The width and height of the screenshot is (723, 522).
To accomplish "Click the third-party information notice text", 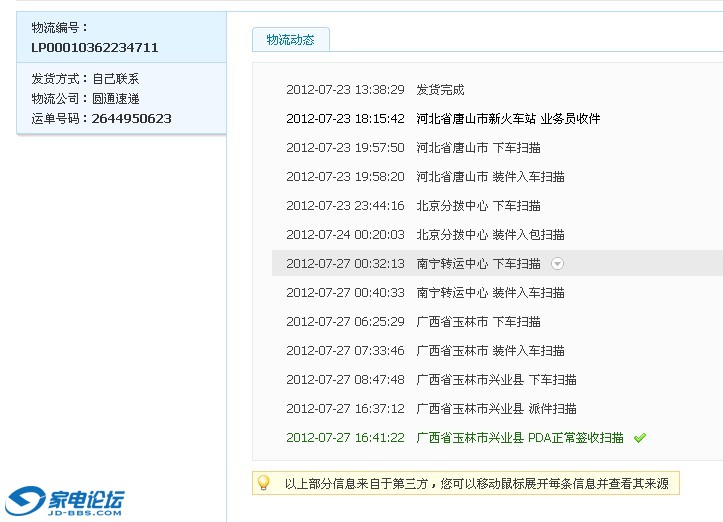I will coord(476,484).
